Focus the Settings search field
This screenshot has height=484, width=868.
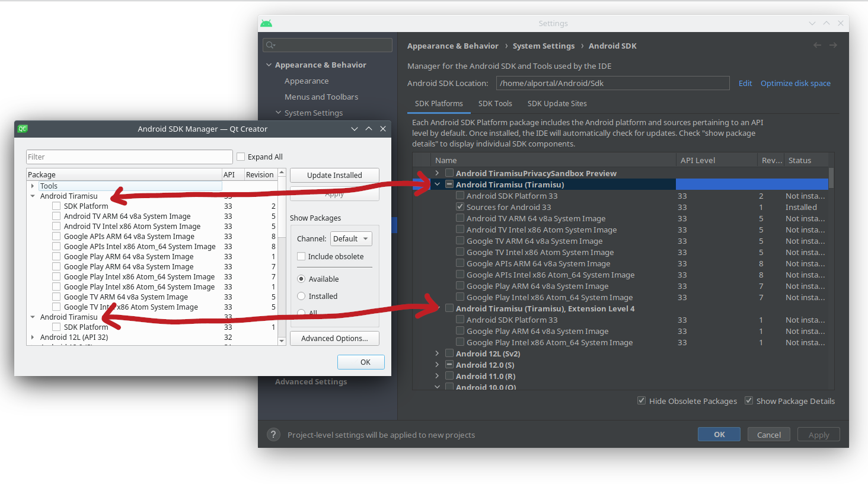(327, 45)
